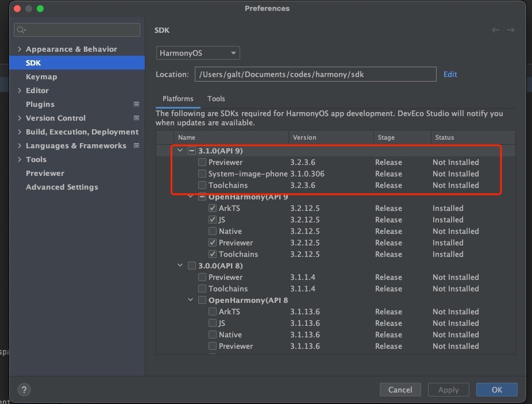Open Keymap settings
Viewport: 532px width, 404px height.
point(41,77)
